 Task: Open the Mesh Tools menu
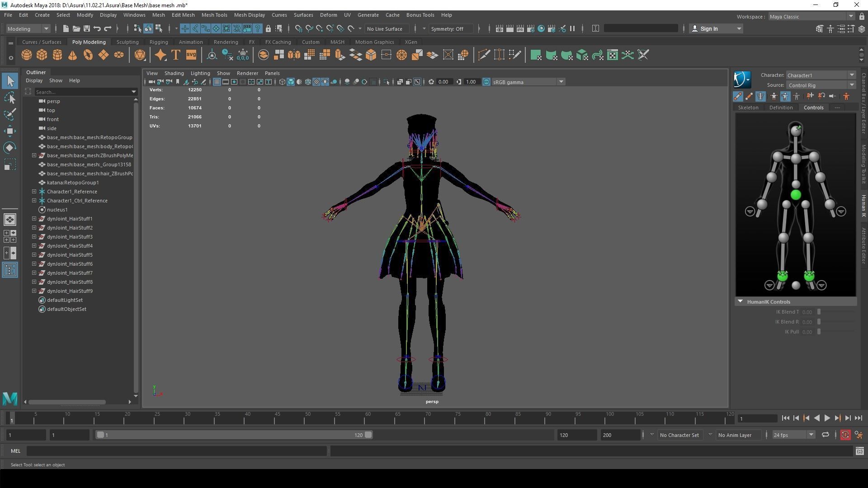214,15
